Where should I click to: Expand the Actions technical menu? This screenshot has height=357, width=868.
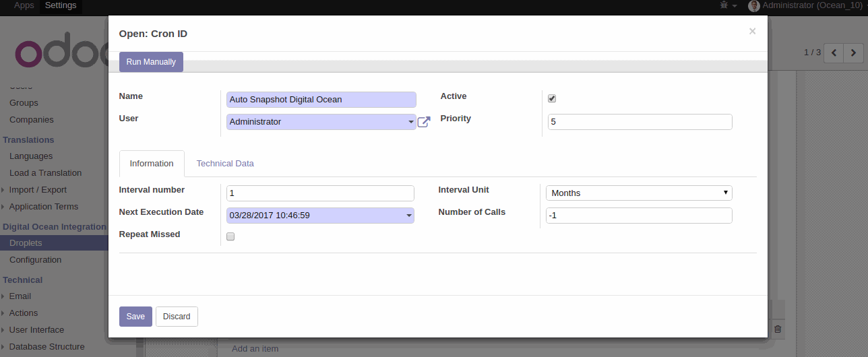point(23,313)
